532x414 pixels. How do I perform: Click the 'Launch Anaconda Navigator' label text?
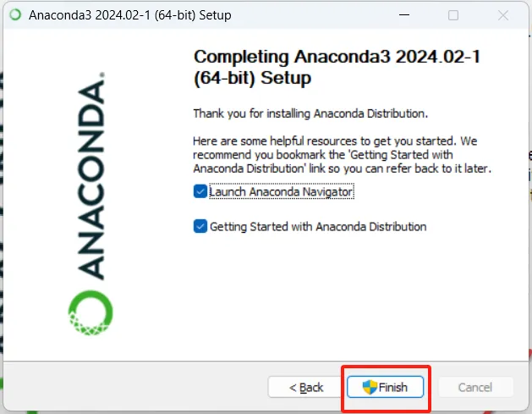pyautogui.click(x=282, y=191)
